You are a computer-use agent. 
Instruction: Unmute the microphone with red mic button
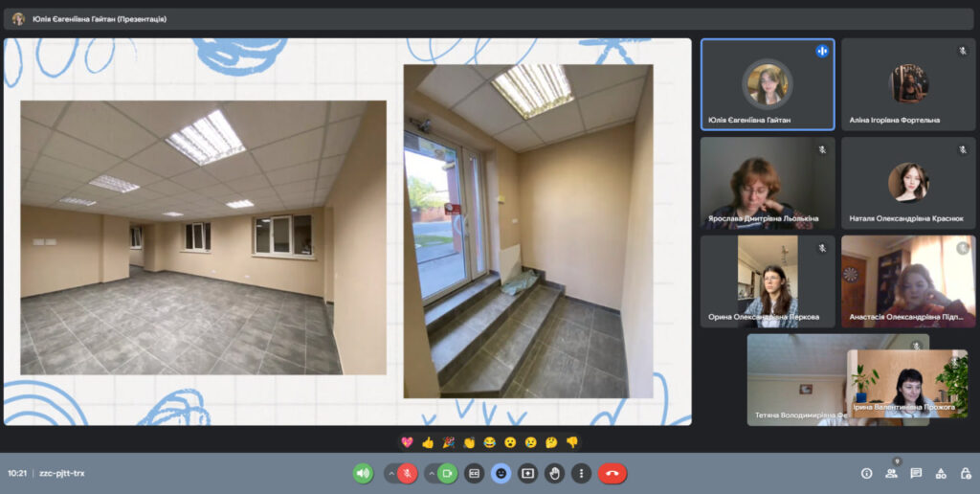coord(408,473)
